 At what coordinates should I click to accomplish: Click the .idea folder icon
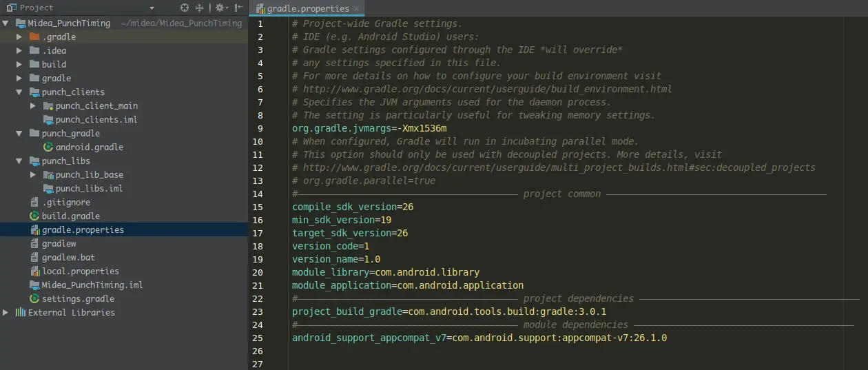pyautogui.click(x=34, y=50)
